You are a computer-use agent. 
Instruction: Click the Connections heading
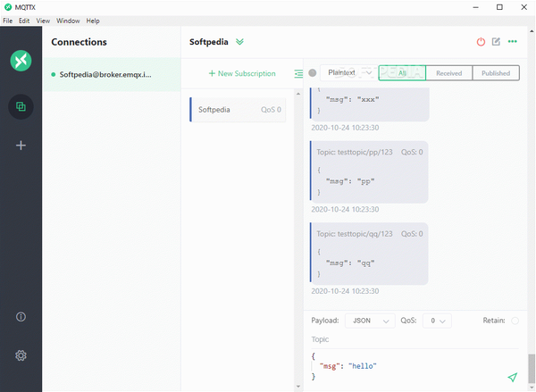click(79, 42)
